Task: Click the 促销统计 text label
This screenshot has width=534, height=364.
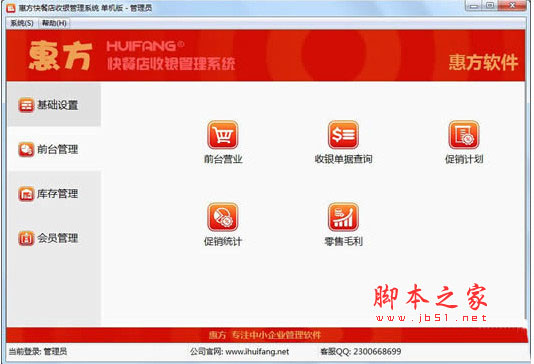Action: (x=223, y=241)
